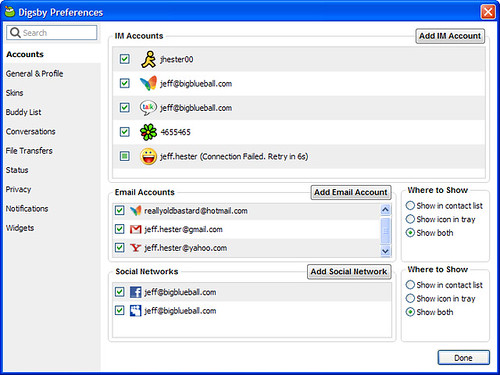Image resolution: width=500 pixels, height=375 pixels.
Task: Uncheck the MSN jeff@bigblueball.com IM checkbox
Action: pyautogui.click(x=125, y=83)
